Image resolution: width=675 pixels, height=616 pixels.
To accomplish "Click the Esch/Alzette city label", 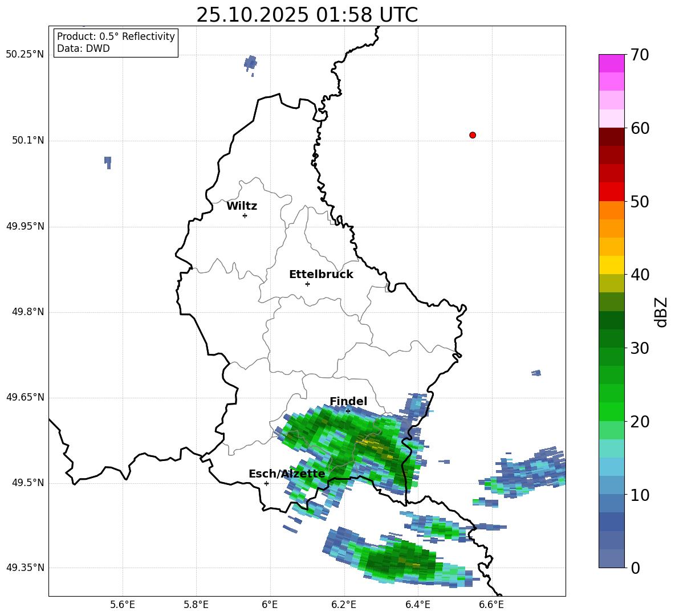I will click(x=287, y=474).
